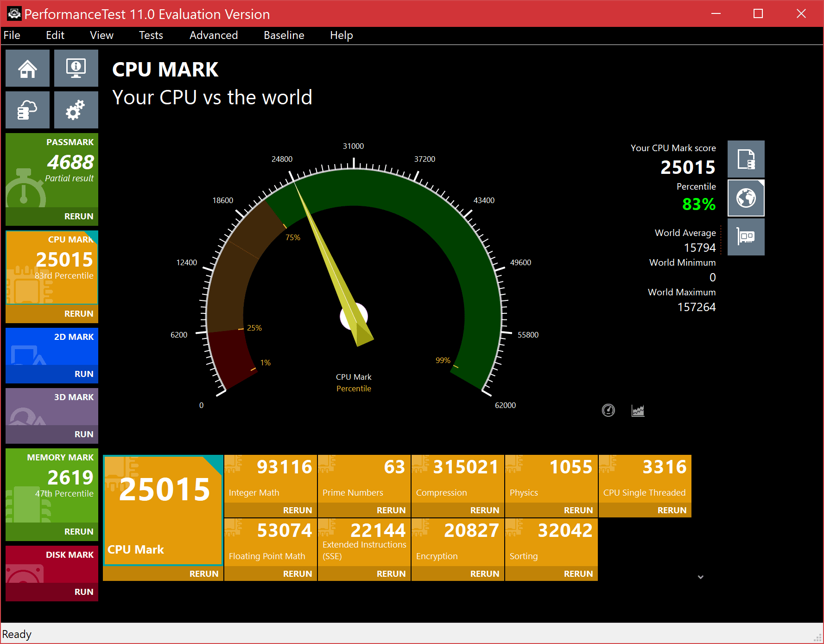Click the PerformanceTest app title icon
This screenshot has height=644, width=824.
click(x=14, y=14)
